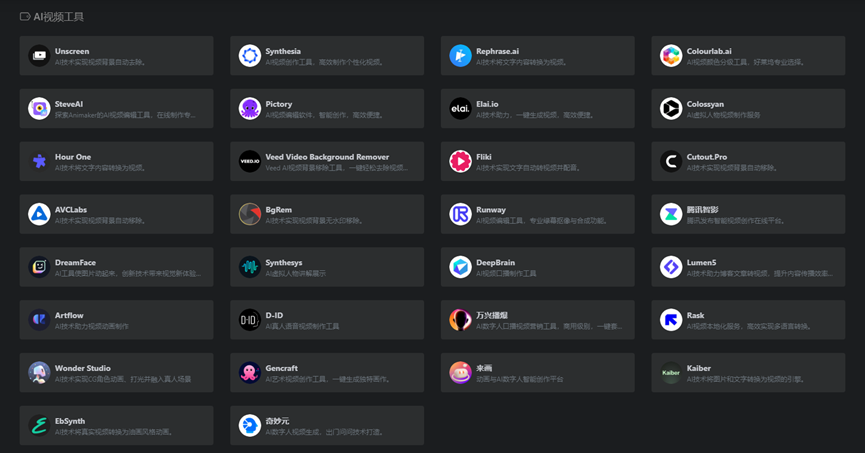Viewport: 865px width, 453px height.
Task: Click the 奇妙元 logo icon
Action: (x=250, y=425)
